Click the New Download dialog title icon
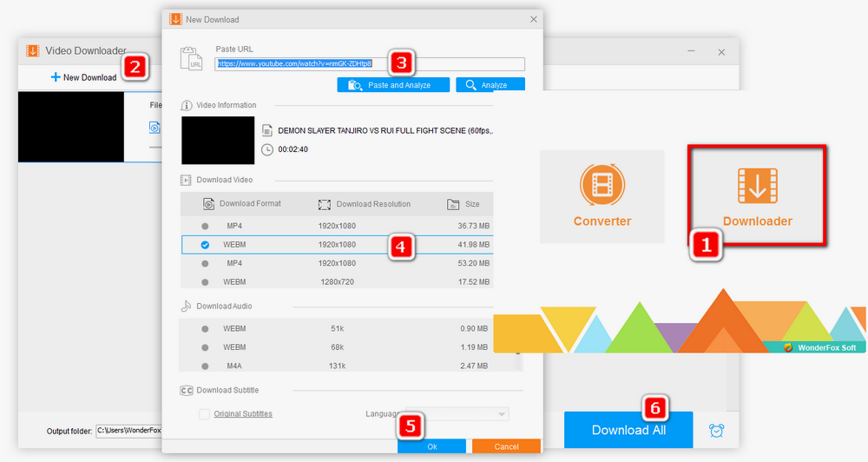 pos(175,19)
